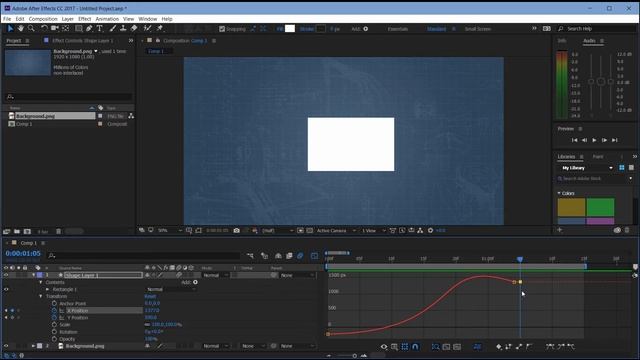Screen dimensions: 640x360
Task: Hide Shape Layer 1 using its eye
Action: pyautogui.click(x=6, y=275)
